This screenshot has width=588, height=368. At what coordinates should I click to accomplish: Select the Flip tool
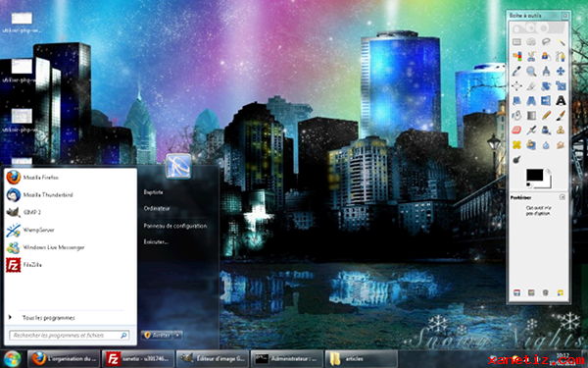click(x=546, y=101)
